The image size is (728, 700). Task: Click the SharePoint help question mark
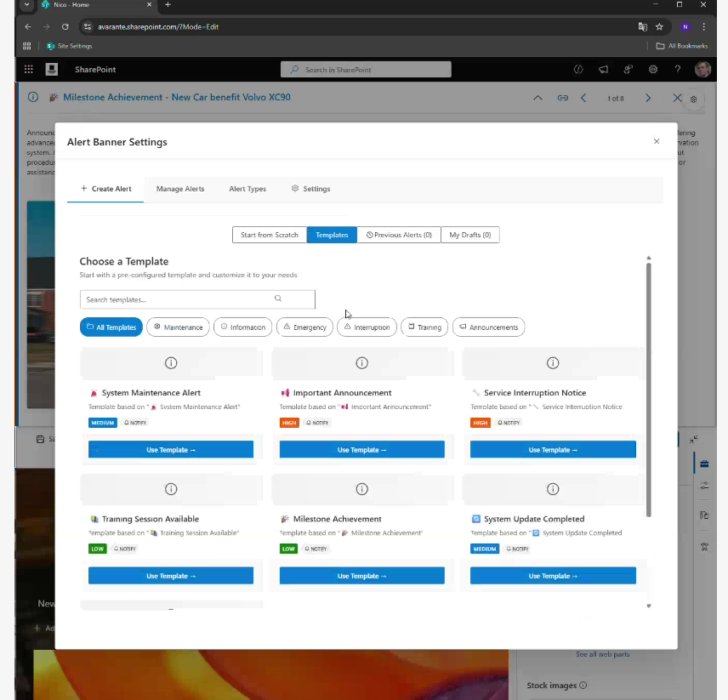point(678,70)
